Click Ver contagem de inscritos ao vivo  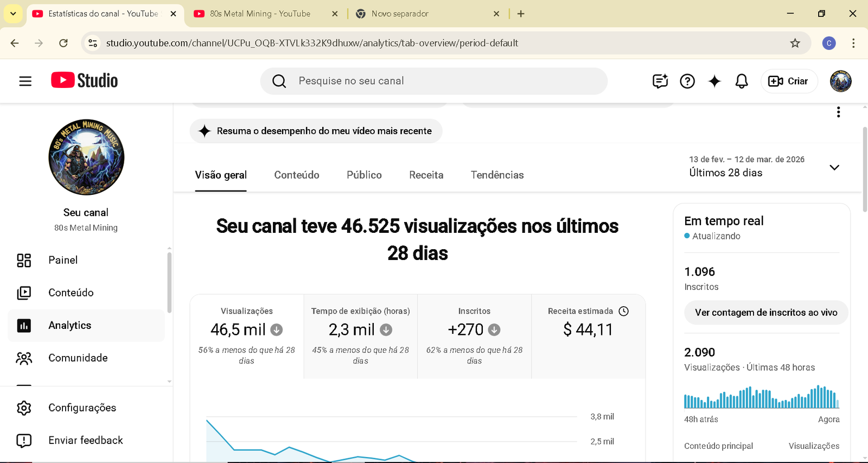765,313
